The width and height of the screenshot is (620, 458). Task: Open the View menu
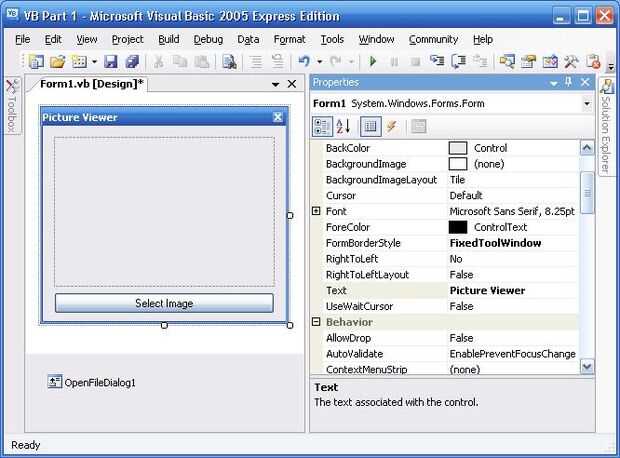tap(87, 40)
